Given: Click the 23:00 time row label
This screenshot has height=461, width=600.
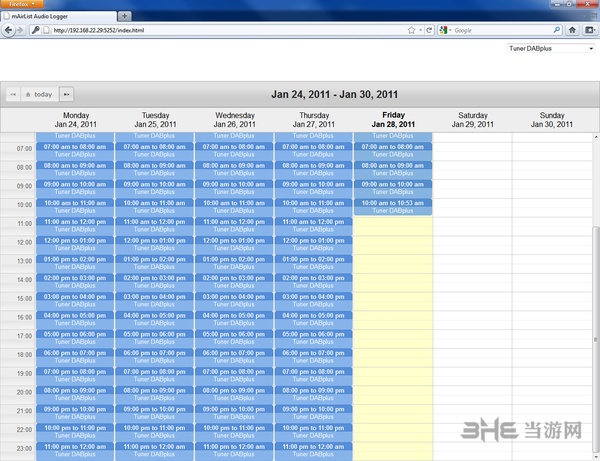Looking at the screenshot, I should (x=24, y=448).
